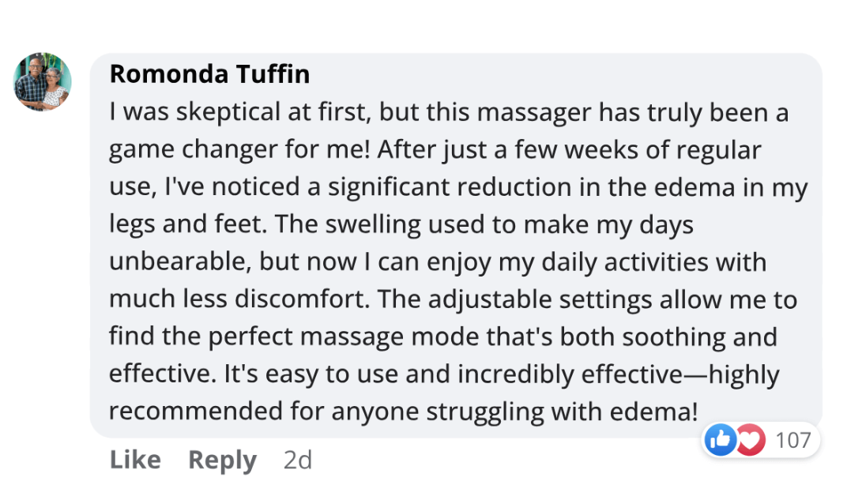Open the Romonda Tuffin name link

(209, 74)
